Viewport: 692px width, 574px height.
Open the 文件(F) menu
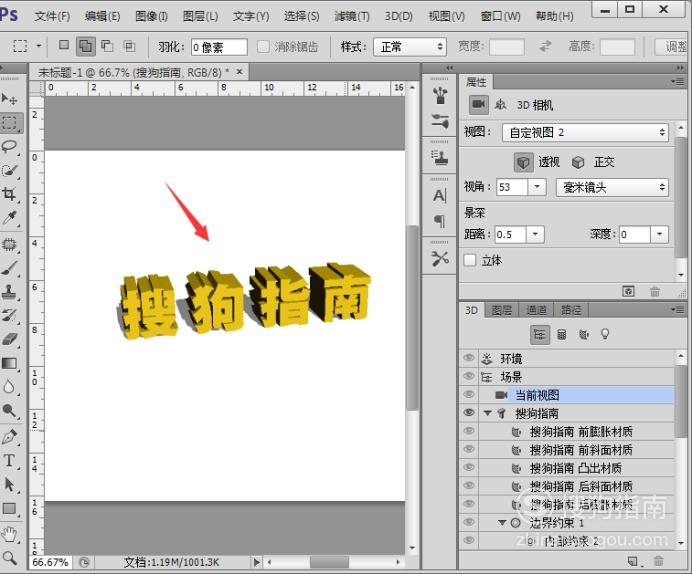click(52, 16)
